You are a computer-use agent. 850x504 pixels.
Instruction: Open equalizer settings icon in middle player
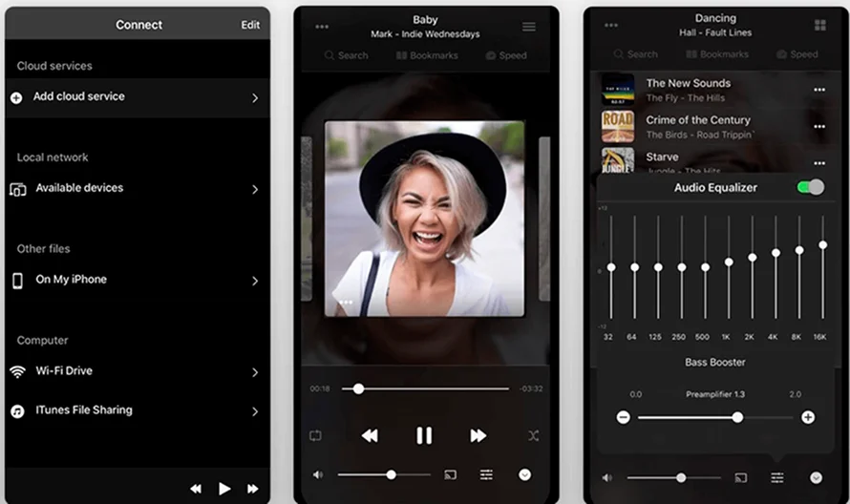[x=487, y=474]
